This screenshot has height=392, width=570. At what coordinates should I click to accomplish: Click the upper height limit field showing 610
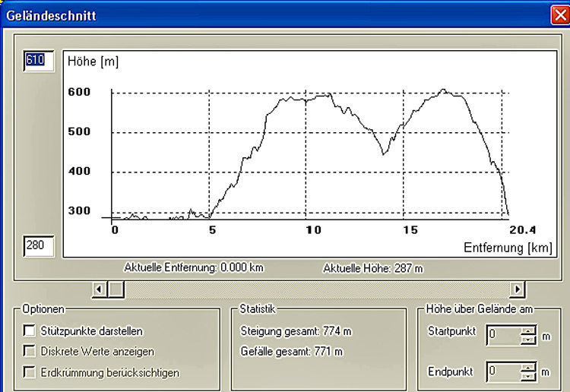[38, 61]
